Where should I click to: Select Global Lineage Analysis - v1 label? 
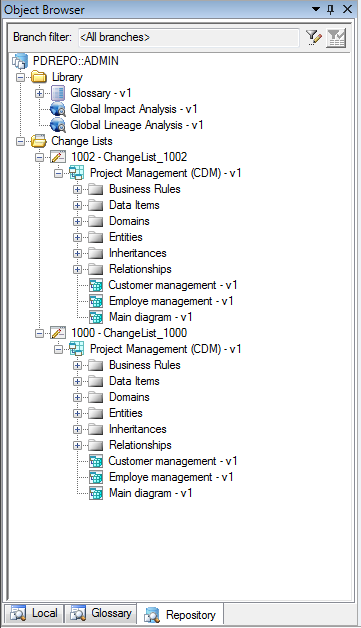pos(137,125)
